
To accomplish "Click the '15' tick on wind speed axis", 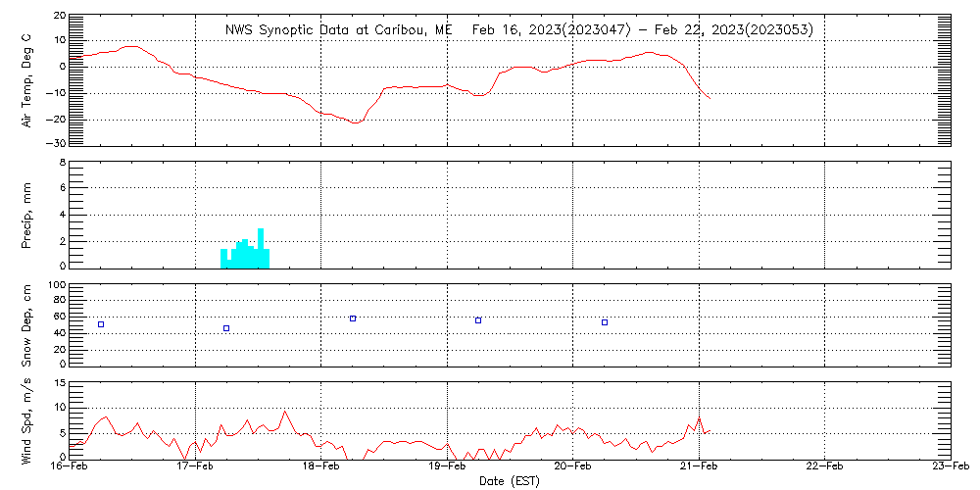I will (60, 383).
